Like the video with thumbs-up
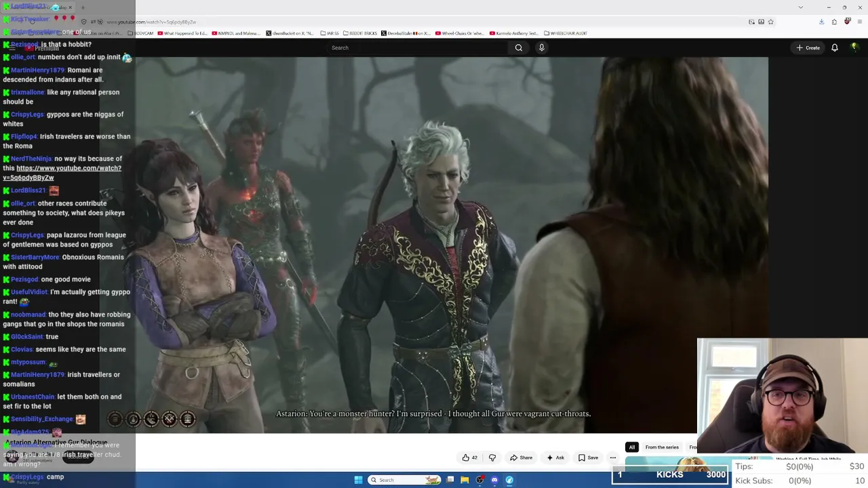 [469, 457]
